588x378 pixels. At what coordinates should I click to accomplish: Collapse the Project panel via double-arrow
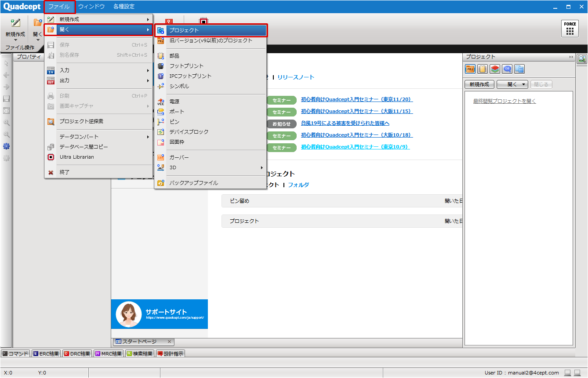[571, 57]
